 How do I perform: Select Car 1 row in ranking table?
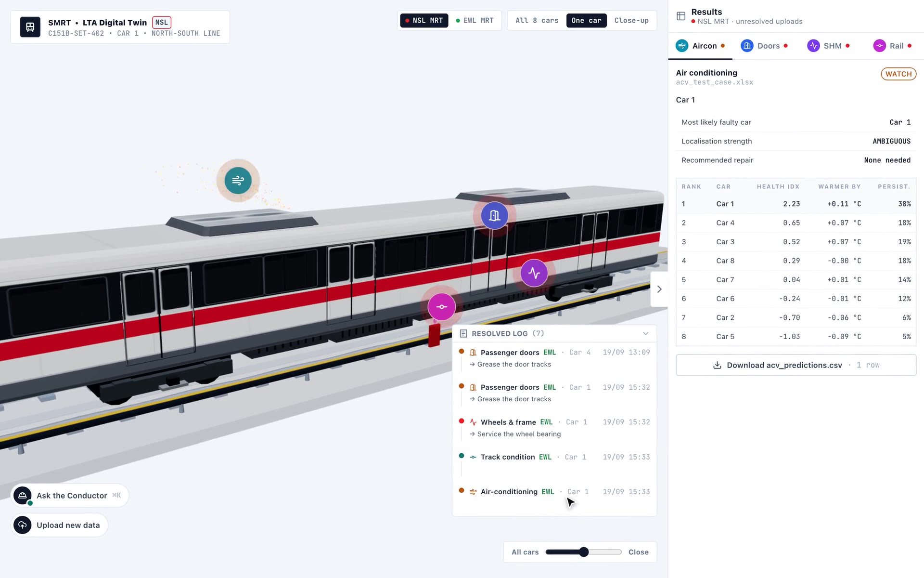point(796,204)
